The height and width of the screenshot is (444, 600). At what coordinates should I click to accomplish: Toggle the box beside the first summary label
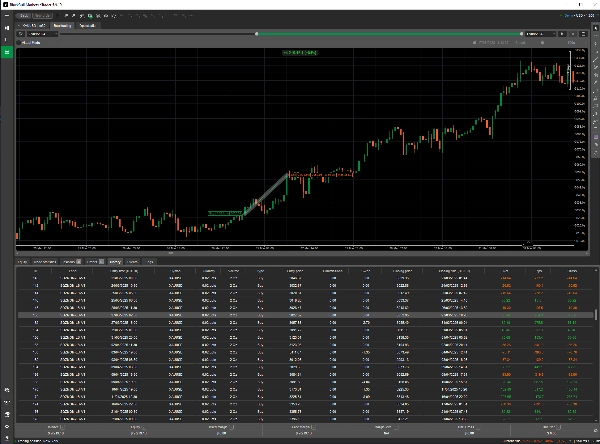coord(62,427)
